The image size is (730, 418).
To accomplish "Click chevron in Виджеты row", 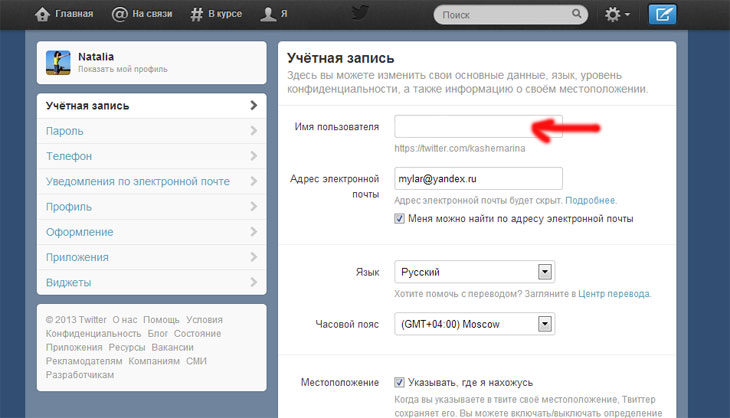I will pyautogui.click(x=254, y=282).
